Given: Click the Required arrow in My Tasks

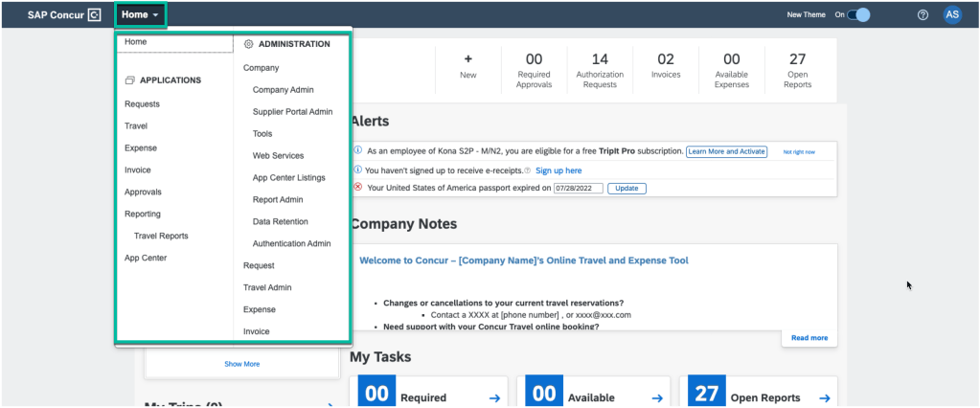Looking at the screenshot, I should coord(494,397).
